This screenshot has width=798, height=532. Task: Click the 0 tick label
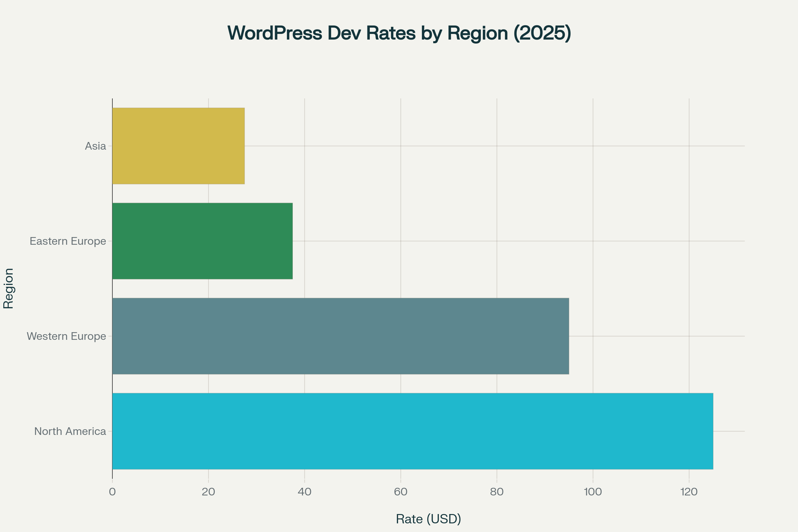(x=112, y=492)
